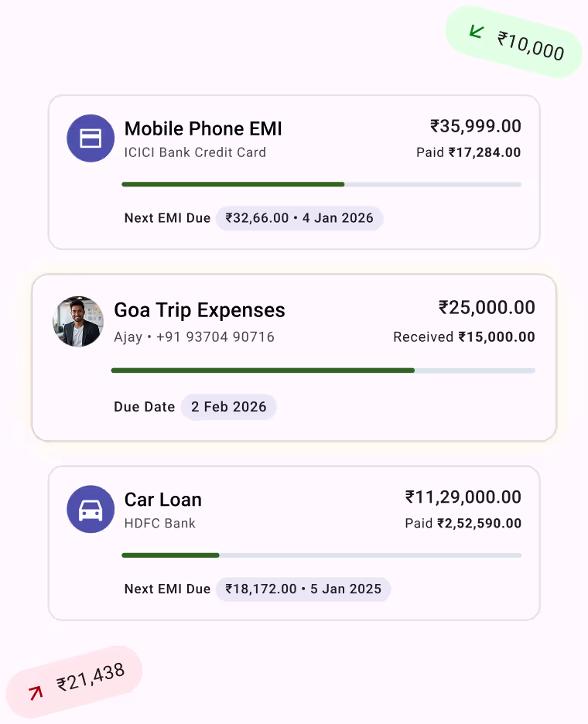Viewport: 588px width, 724px height.
Task: Click the ₹35,999.00 total amount
Action: [x=475, y=126]
